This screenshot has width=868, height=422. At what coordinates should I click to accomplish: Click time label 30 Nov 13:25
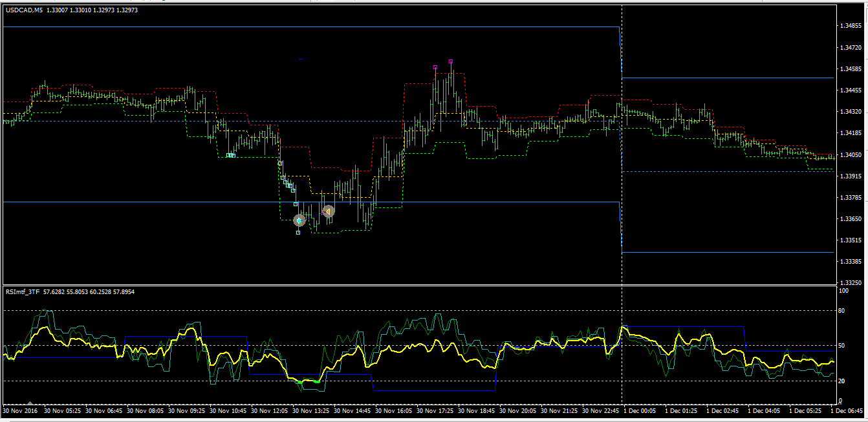pos(312,410)
